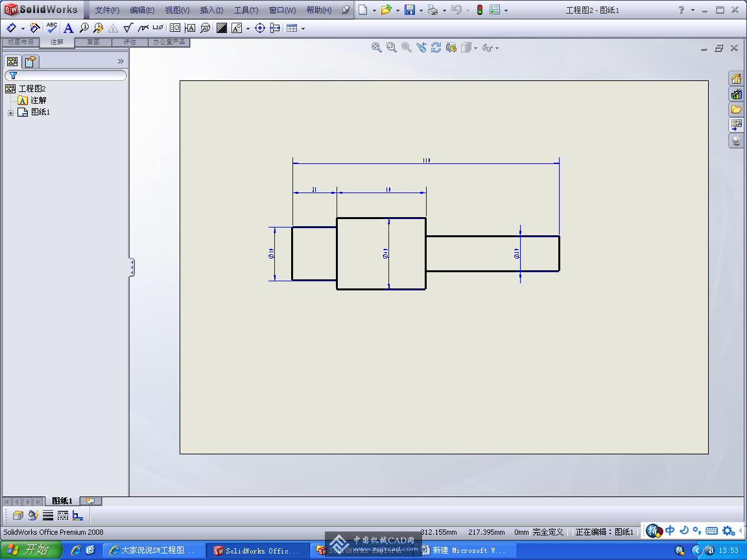Click the Layer Properties icon
This screenshot has width=747, height=560.
pyautogui.click(x=18, y=515)
